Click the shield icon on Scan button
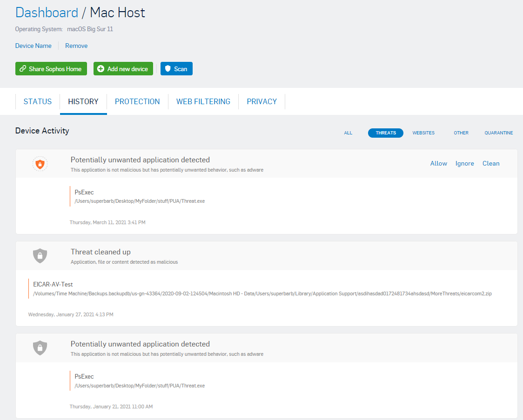This screenshot has width=523, height=420. [x=168, y=69]
